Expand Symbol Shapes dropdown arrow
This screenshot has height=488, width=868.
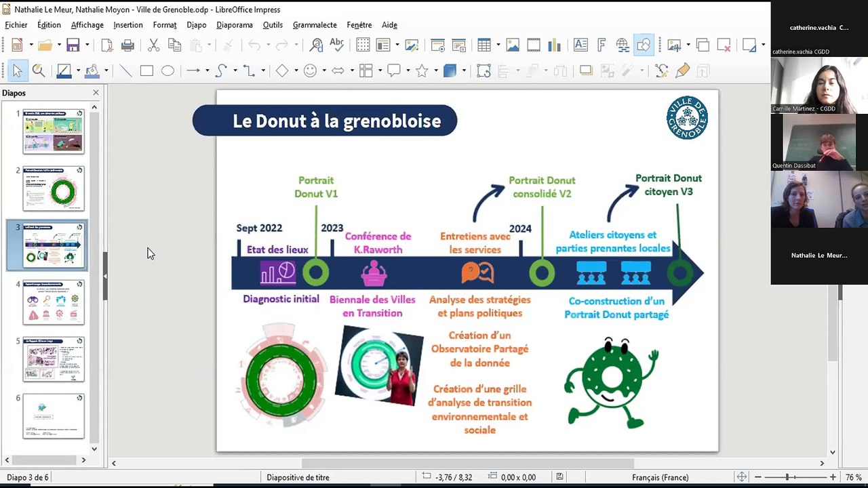[324, 70]
